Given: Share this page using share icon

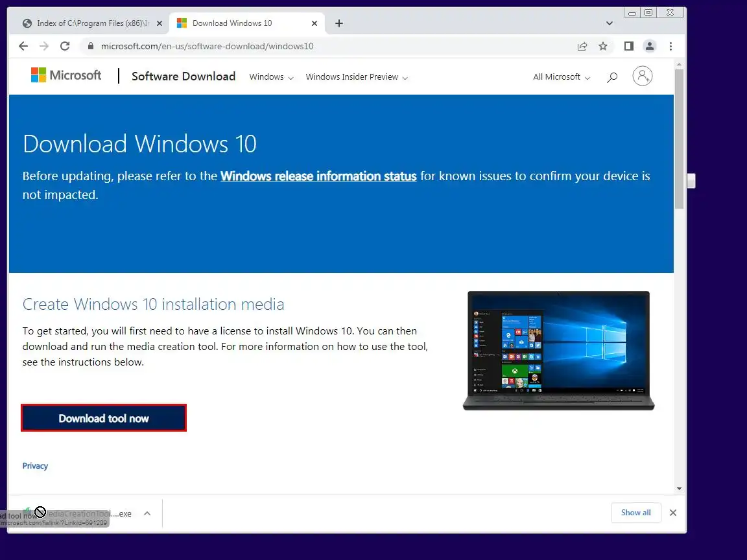Looking at the screenshot, I should click(582, 46).
